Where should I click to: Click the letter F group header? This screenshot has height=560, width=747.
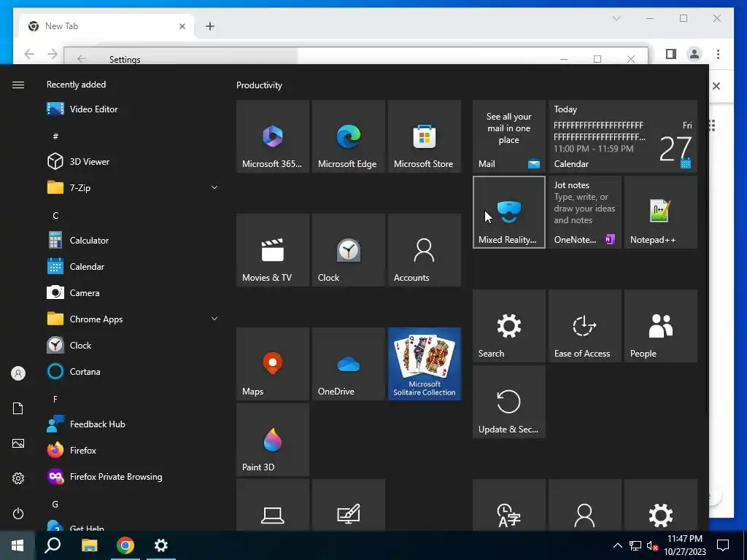(55, 399)
